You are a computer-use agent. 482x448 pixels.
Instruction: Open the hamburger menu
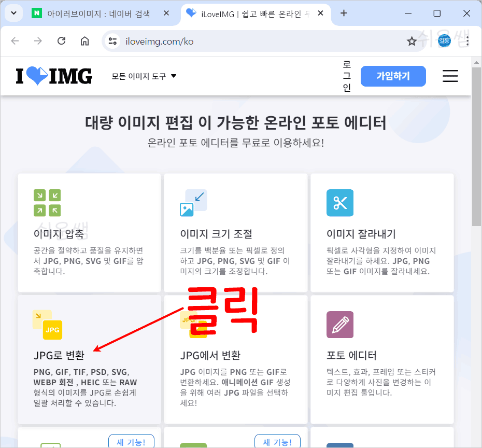[x=450, y=76]
